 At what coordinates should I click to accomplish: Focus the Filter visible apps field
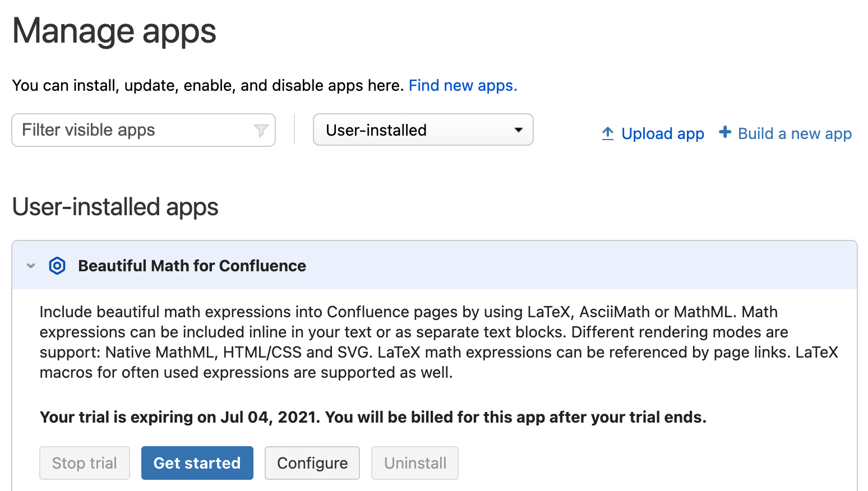[x=135, y=130]
